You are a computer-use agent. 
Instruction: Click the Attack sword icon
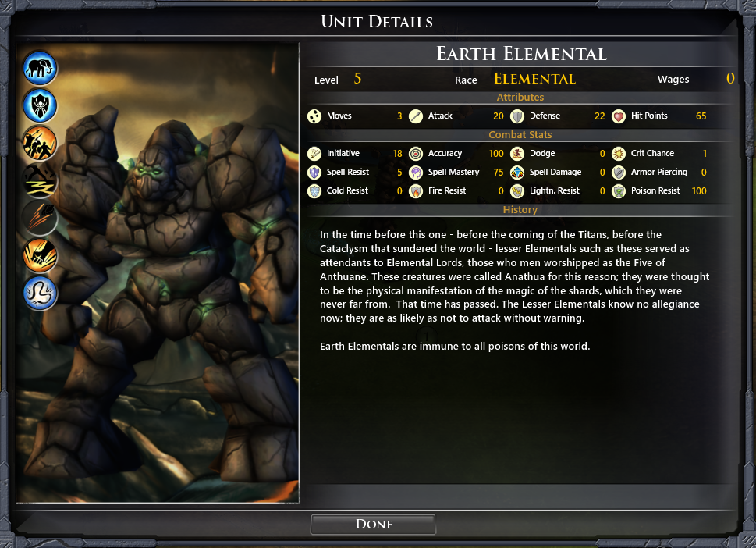pos(416,116)
